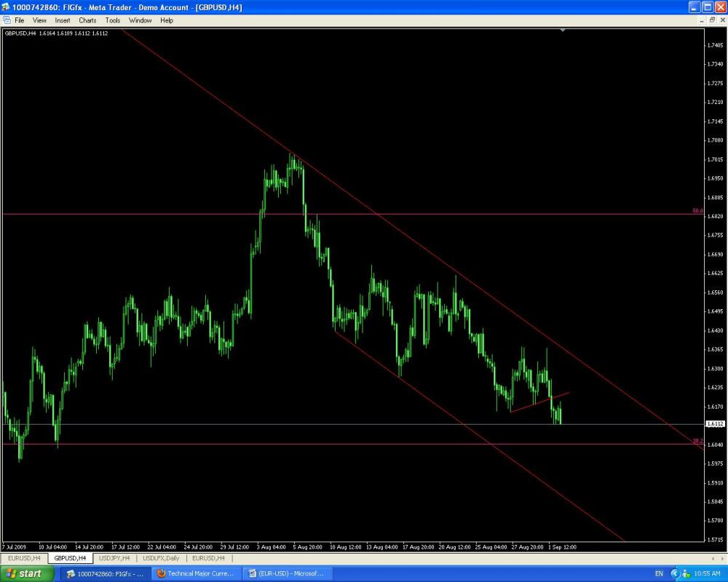Open the Insert menu

point(62,20)
